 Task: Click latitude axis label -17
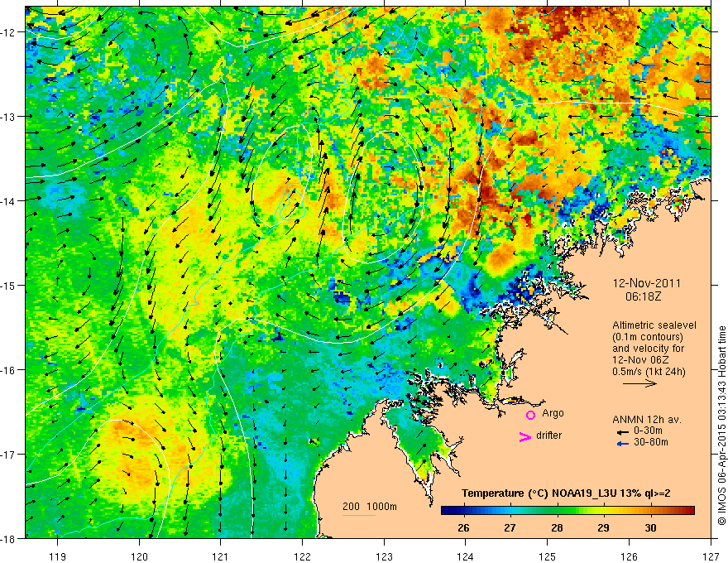point(8,455)
